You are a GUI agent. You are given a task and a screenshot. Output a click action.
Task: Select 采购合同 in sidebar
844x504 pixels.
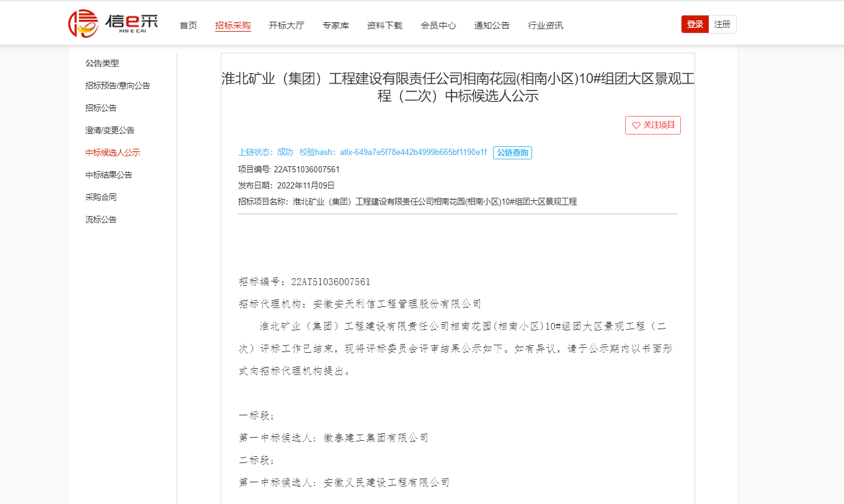101,197
